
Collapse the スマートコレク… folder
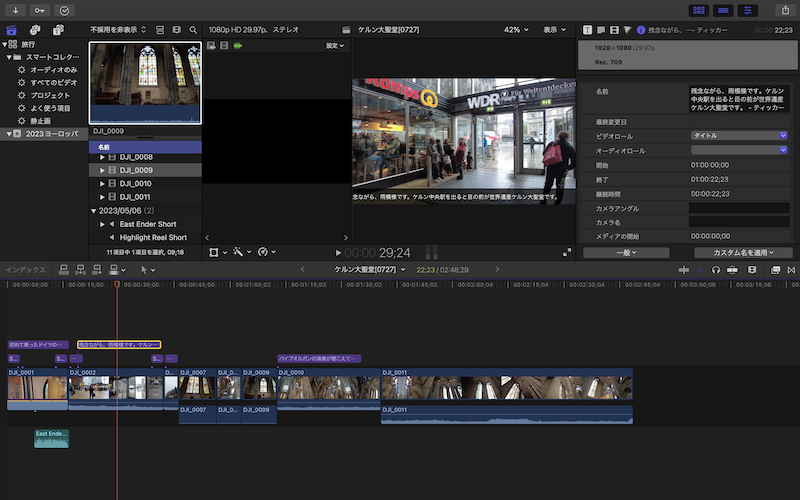(9, 57)
